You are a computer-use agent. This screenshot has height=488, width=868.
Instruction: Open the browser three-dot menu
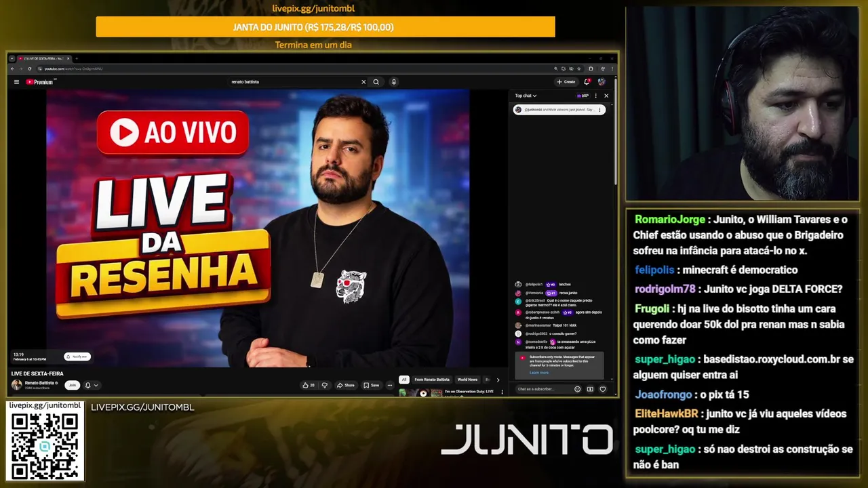coord(612,68)
